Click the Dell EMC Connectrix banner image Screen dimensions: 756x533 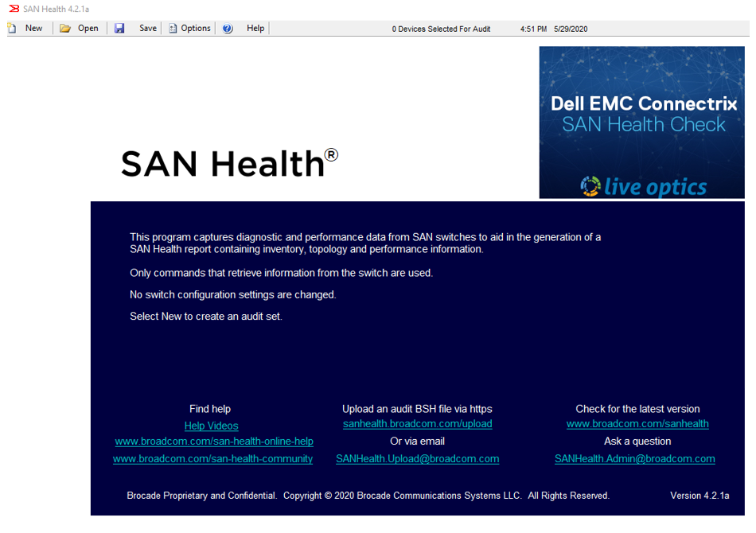click(x=641, y=123)
